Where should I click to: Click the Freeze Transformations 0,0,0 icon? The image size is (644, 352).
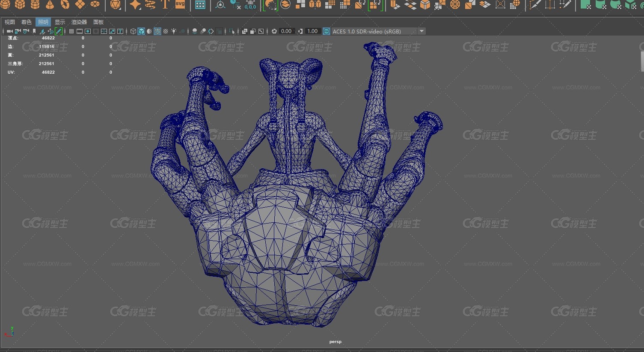click(x=250, y=5)
